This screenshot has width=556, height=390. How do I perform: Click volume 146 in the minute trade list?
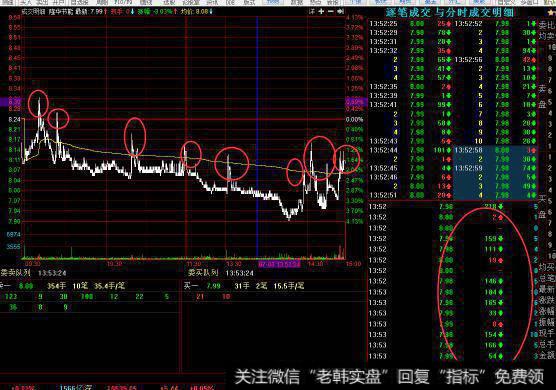point(490,281)
